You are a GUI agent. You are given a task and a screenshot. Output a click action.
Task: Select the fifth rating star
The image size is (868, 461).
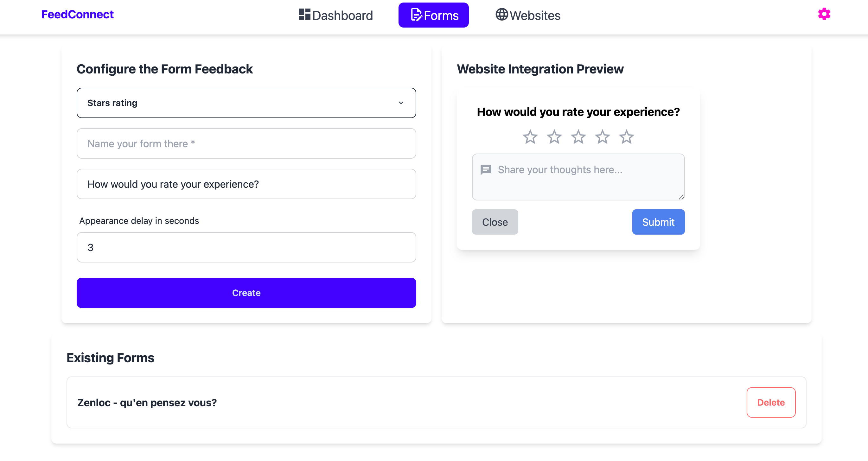(x=626, y=137)
